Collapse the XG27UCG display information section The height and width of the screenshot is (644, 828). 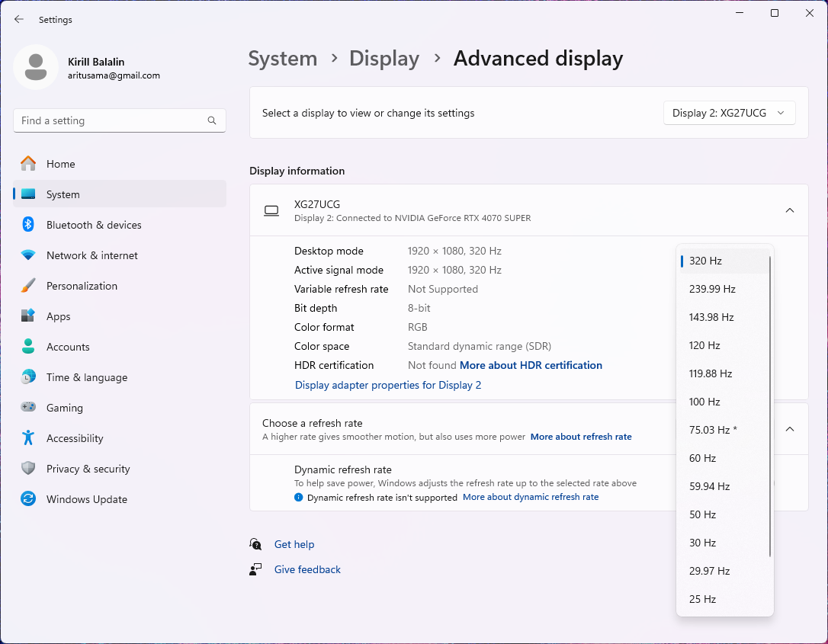(790, 210)
